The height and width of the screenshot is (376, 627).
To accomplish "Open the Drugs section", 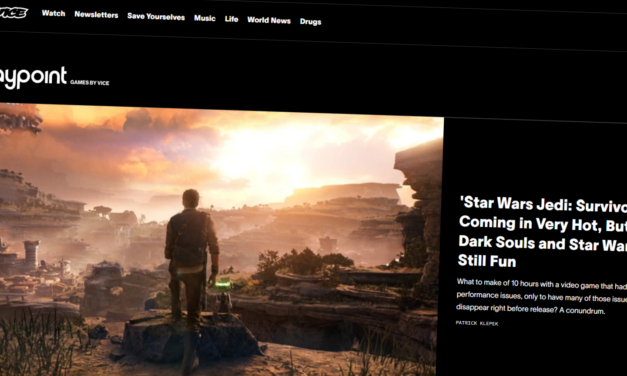I will (310, 22).
